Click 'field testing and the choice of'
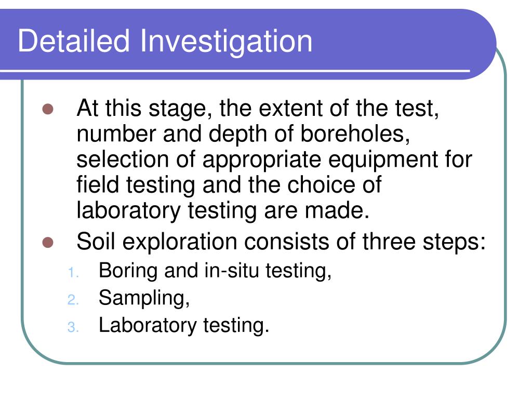Viewport: 532px width, 399px height. tap(229, 185)
